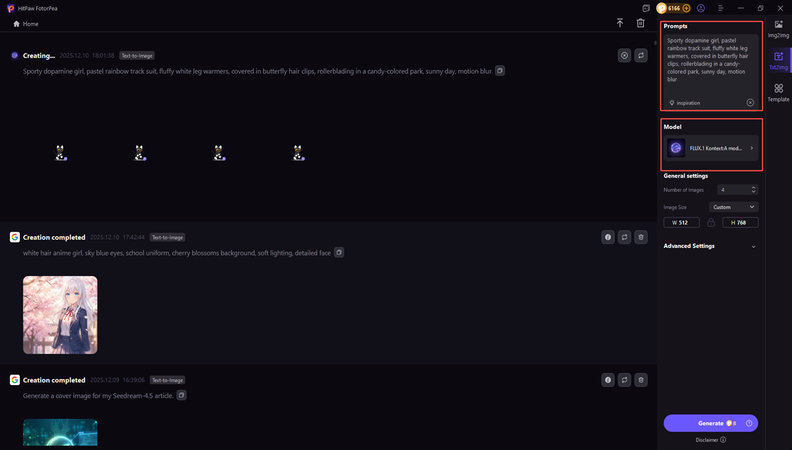Clear the prompt text box
792x450 pixels.
(x=750, y=103)
